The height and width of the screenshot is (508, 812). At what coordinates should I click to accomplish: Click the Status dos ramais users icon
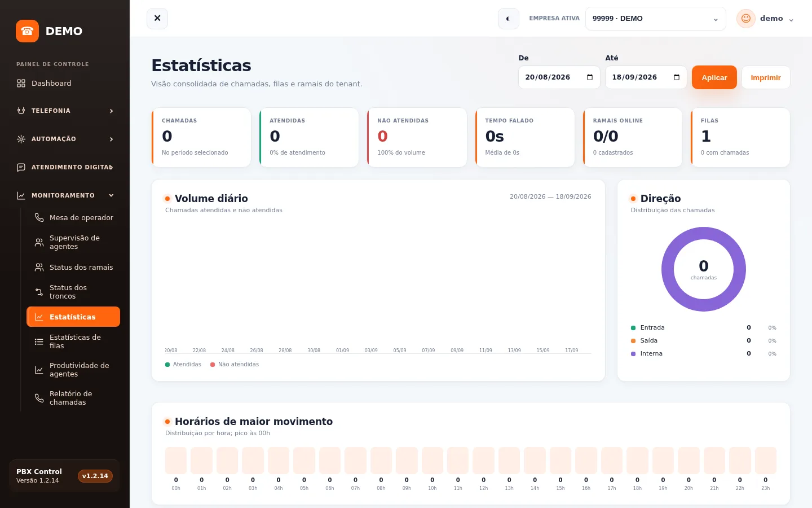pos(39,268)
